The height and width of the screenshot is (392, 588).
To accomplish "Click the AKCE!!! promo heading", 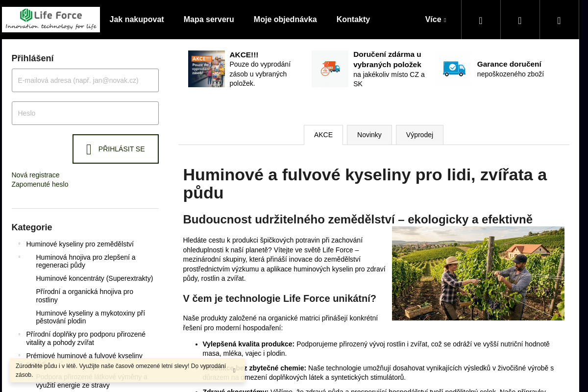I will coord(244,55).
